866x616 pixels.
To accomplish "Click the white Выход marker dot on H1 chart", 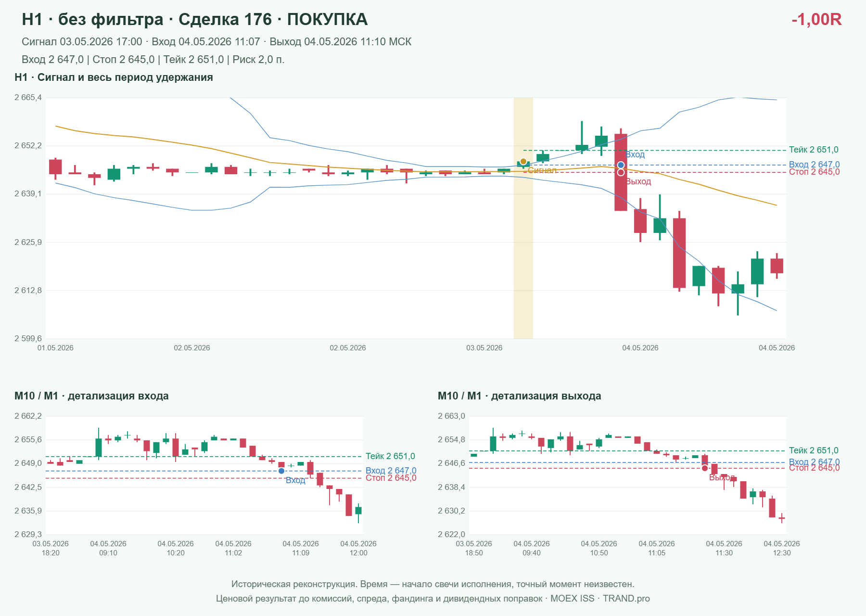I will click(621, 172).
